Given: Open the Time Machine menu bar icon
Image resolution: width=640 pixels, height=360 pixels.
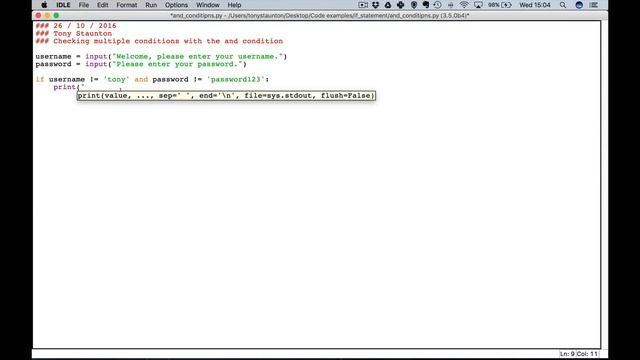Looking at the screenshot, I should pos(438,5).
